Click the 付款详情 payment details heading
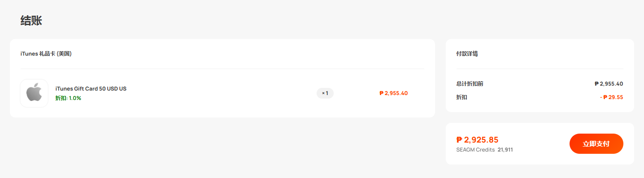The image size is (644, 178). [x=467, y=54]
